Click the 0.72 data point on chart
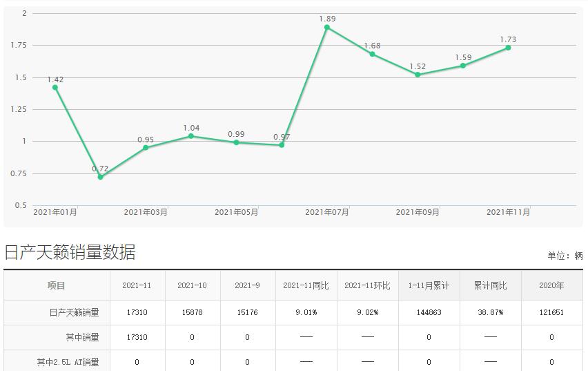Viewport: 588px width, 371px height. 100,176
